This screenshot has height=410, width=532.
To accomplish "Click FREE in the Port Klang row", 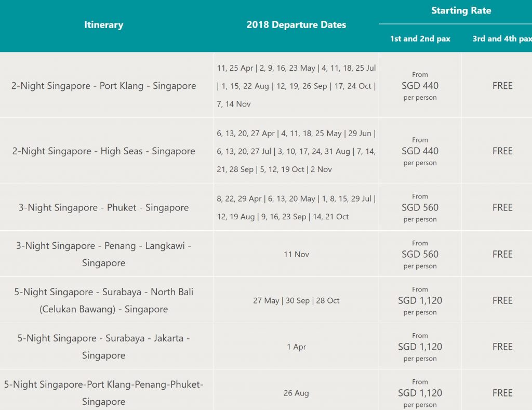I will point(502,86).
